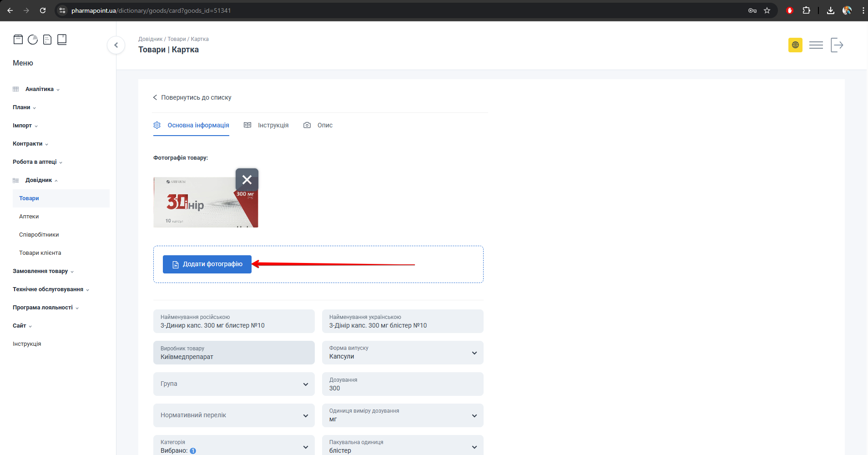The height and width of the screenshot is (455, 868).
Task: Open the hamburger menu icon at top right
Action: [x=816, y=45]
